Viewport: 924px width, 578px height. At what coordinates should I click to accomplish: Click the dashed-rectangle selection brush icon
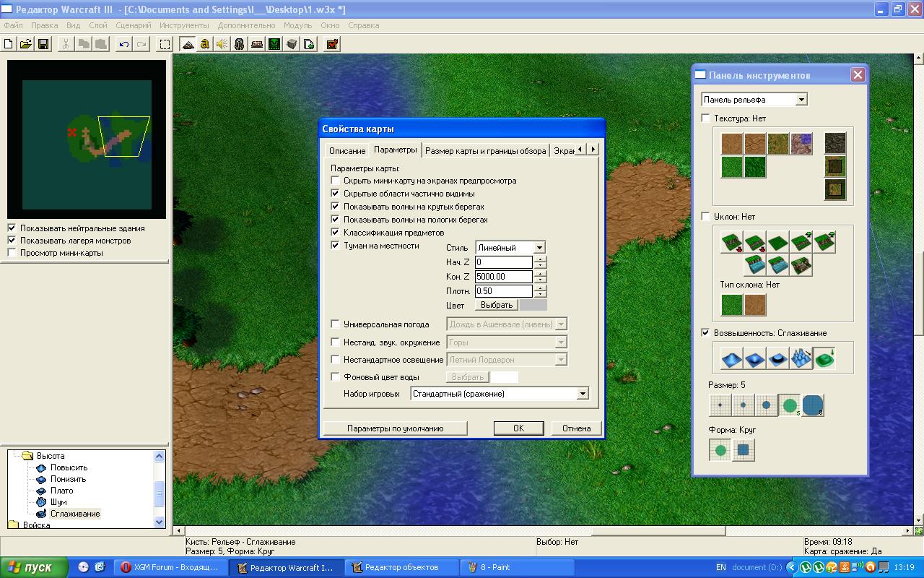[165, 44]
